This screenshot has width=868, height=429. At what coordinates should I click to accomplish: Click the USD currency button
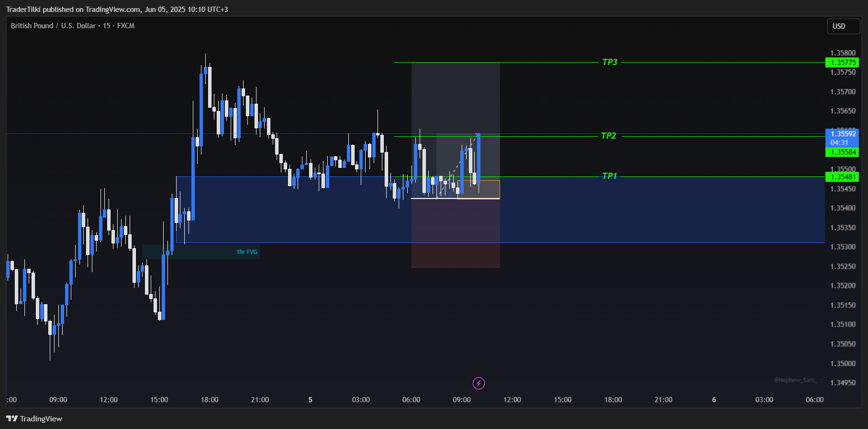[x=843, y=26]
